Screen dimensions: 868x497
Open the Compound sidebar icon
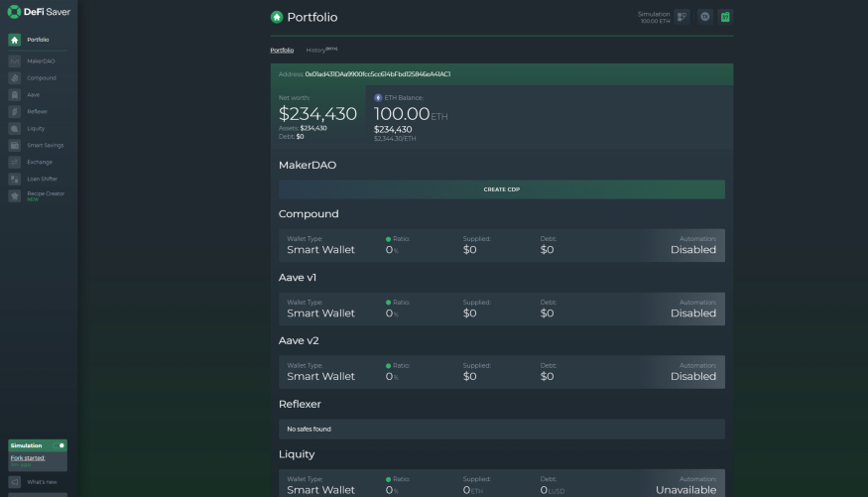[15, 78]
